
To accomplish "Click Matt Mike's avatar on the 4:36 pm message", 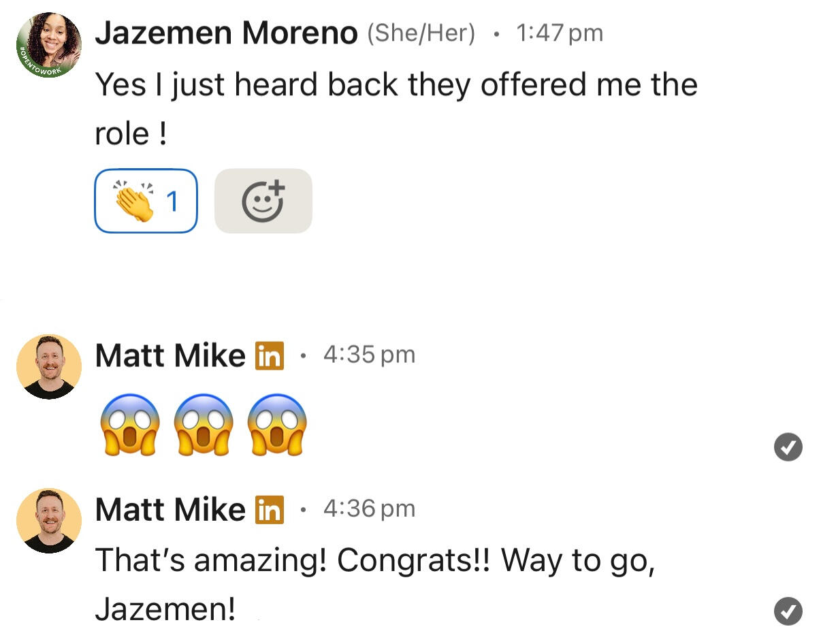I will coord(49,520).
